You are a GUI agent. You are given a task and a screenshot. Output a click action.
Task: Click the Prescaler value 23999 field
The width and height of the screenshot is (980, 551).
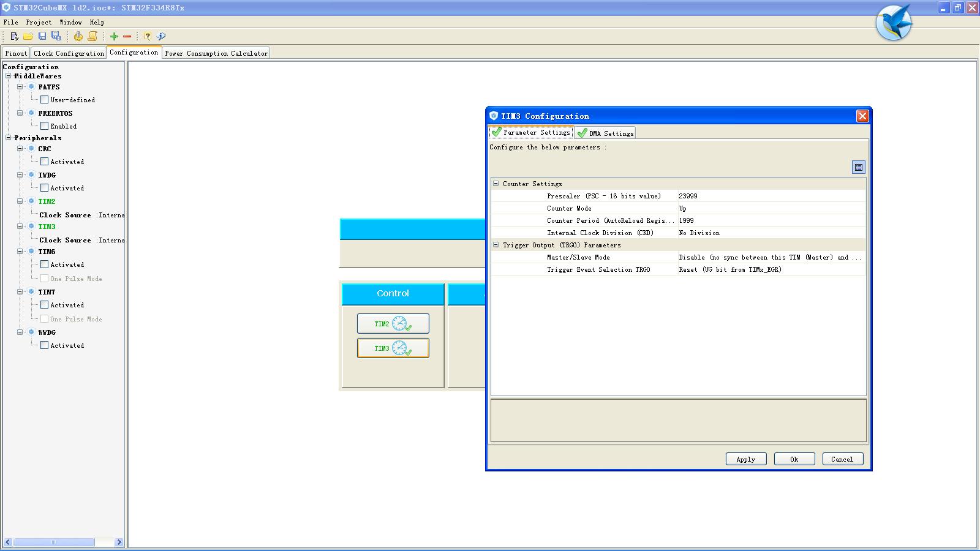[771, 196]
